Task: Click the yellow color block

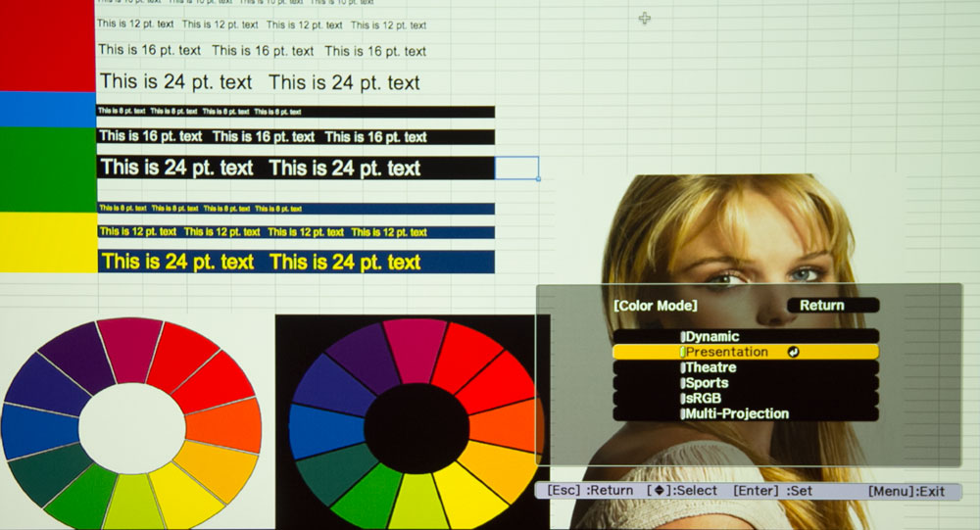Action: (x=48, y=243)
